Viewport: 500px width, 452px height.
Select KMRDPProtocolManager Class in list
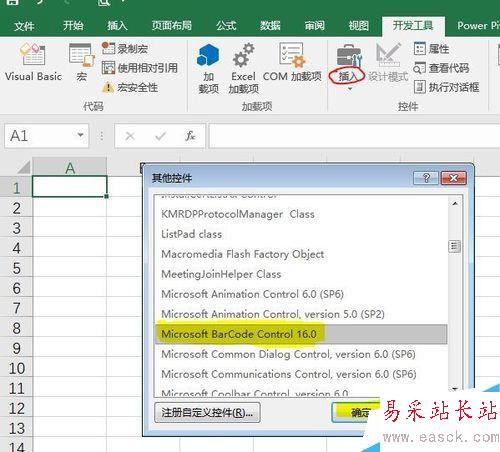pyautogui.click(x=301, y=214)
